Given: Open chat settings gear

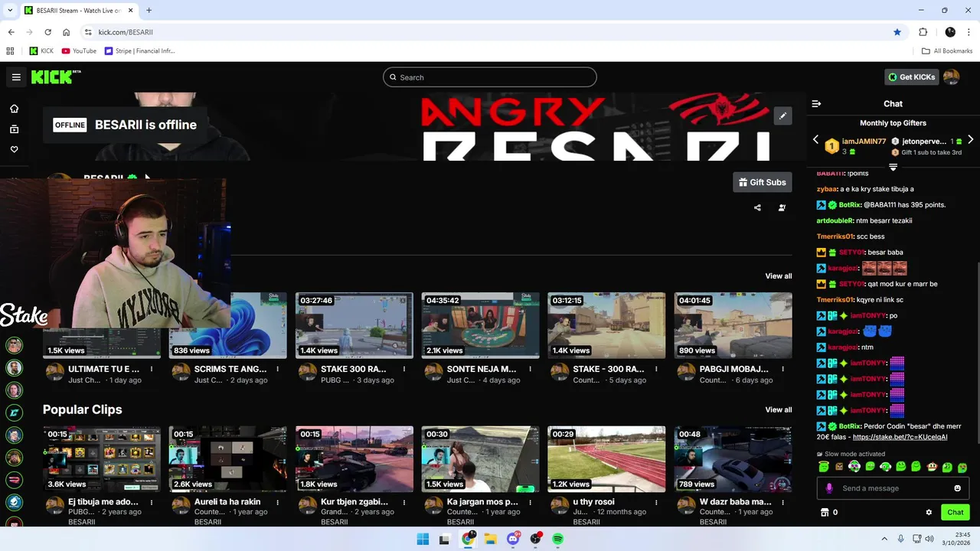Looking at the screenshot, I should click(x=929, y=513).
